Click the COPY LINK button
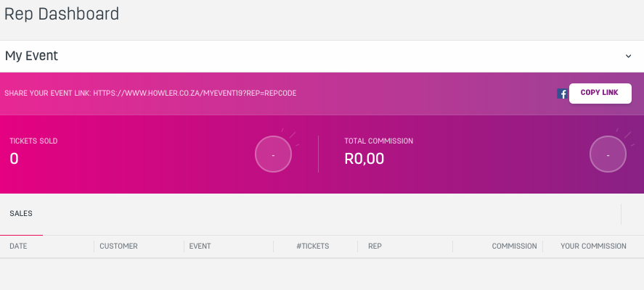This screenshot has width=644, height=290. [600, 94]
